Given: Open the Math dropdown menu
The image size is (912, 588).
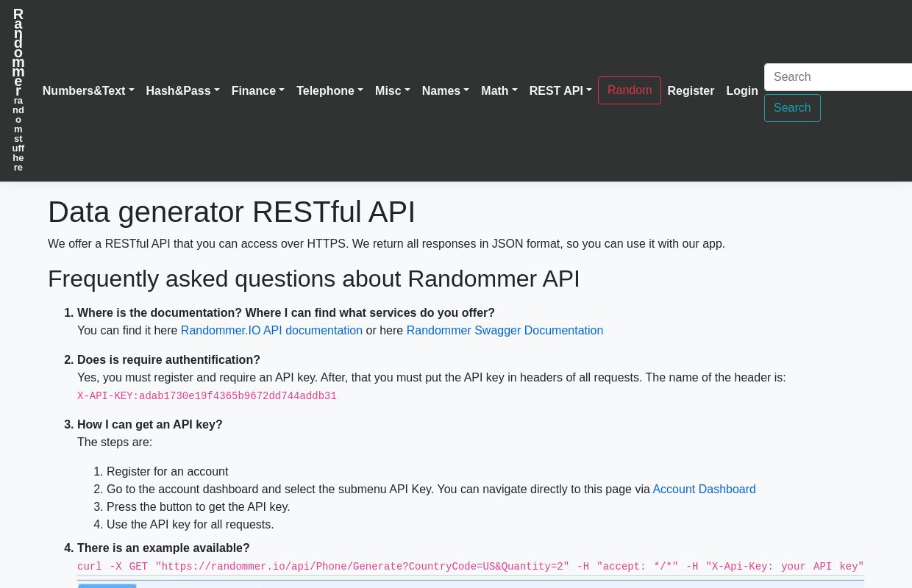Looking at the screenshot, I should tap(499, 90).
